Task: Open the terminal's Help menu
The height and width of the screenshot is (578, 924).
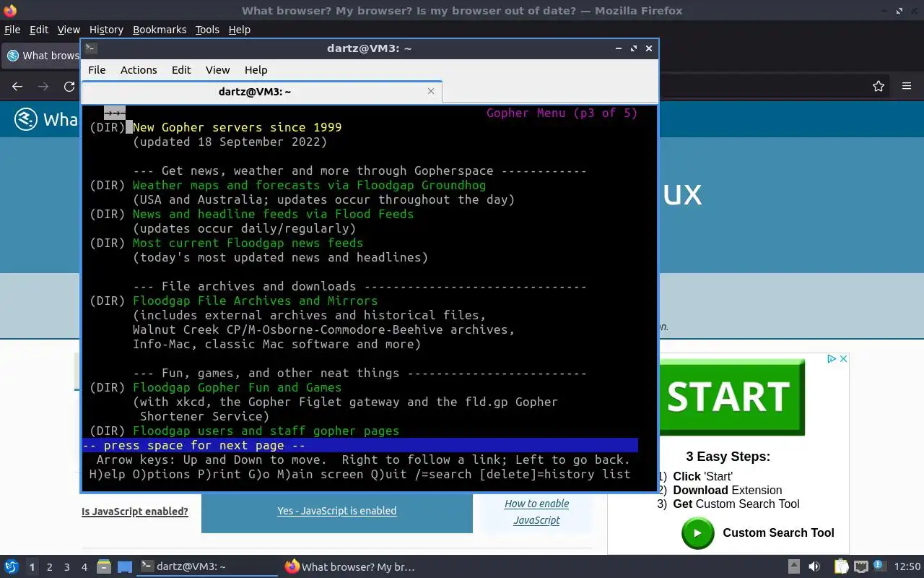Action: pos(256,70)
